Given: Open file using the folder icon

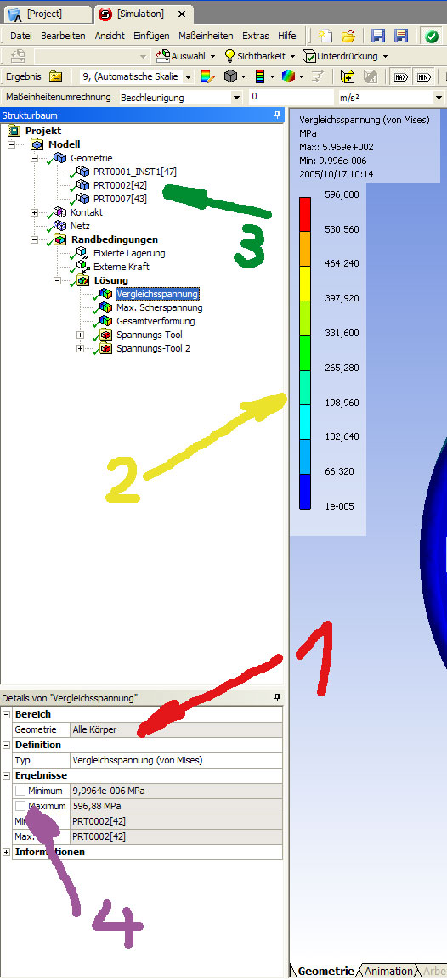Looking at the screenshot, I should coord(348,36).
